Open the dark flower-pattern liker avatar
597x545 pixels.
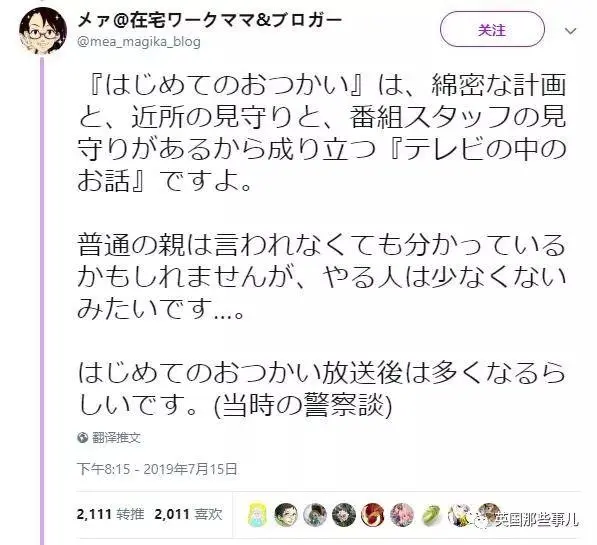click(x=343, y=515)
